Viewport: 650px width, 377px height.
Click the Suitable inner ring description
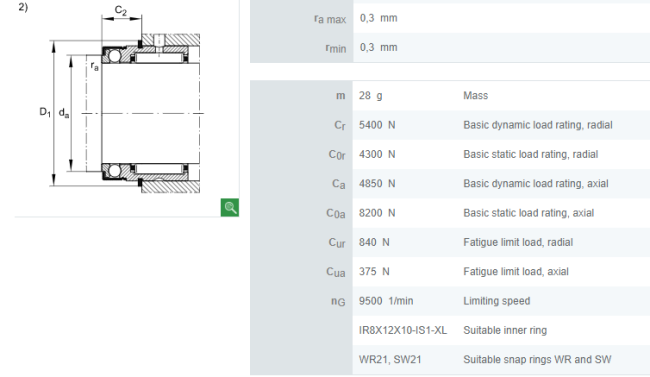tap(505, 330)
